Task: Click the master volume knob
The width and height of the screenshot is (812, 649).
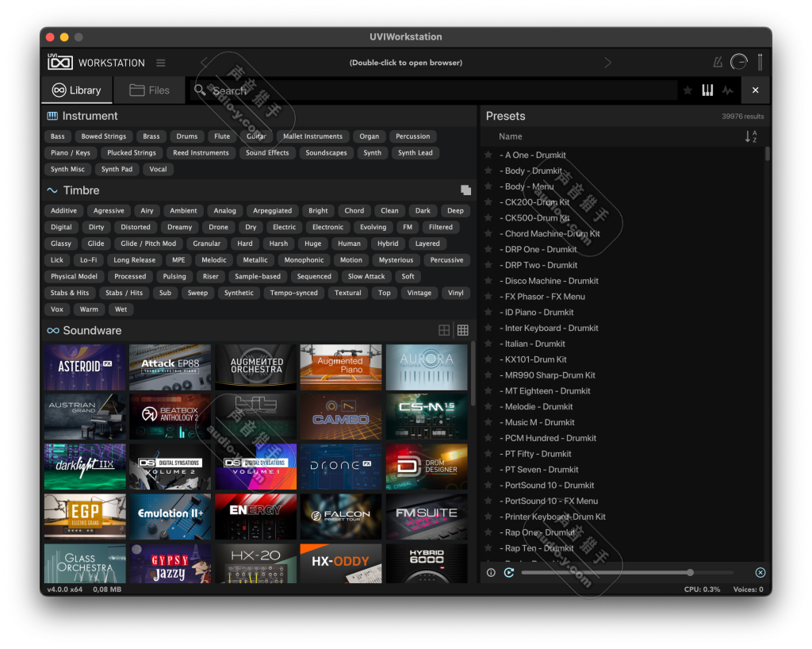Action: 739,62
